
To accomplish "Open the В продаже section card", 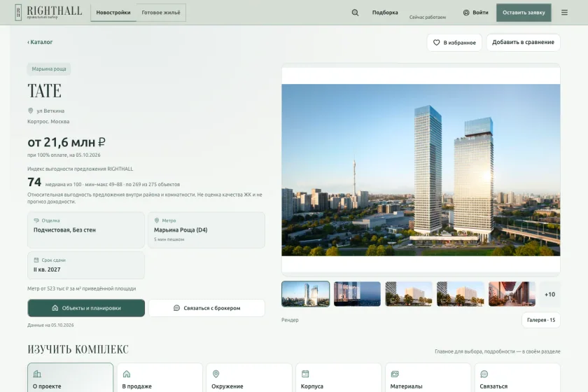I will (x=160, y=378).
